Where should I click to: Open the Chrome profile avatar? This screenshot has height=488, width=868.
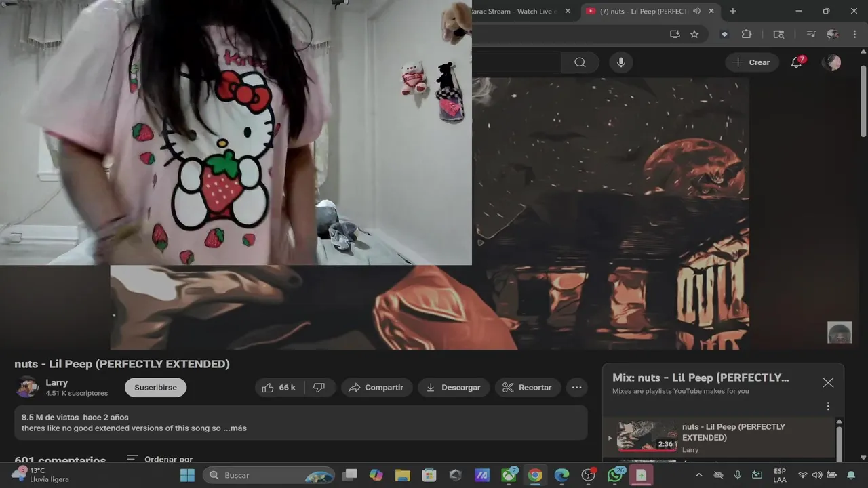coord(833,34)
